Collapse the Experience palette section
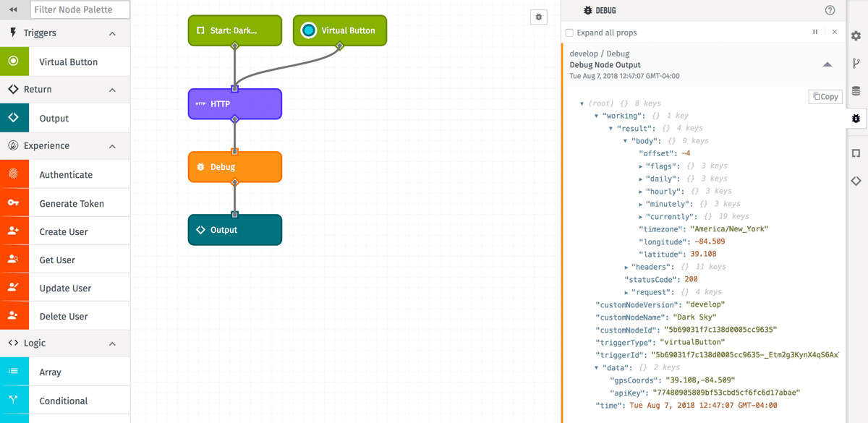Image resolution: width=868 pixels, height=423 pixels. point(112,146)
